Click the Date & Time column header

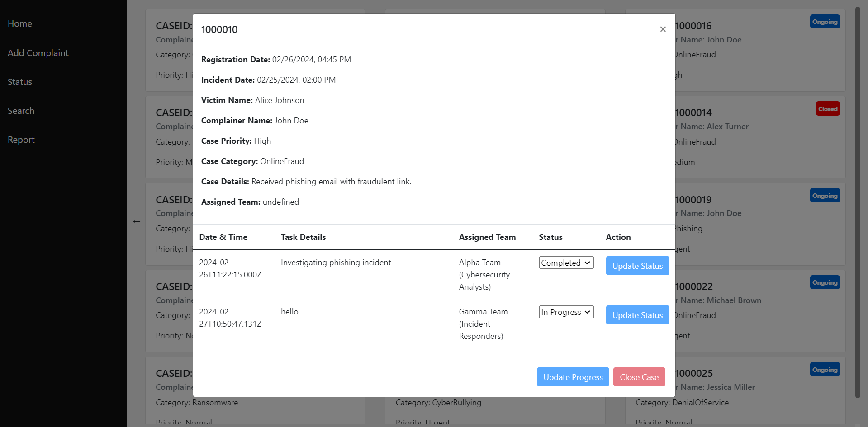point(223,237)
